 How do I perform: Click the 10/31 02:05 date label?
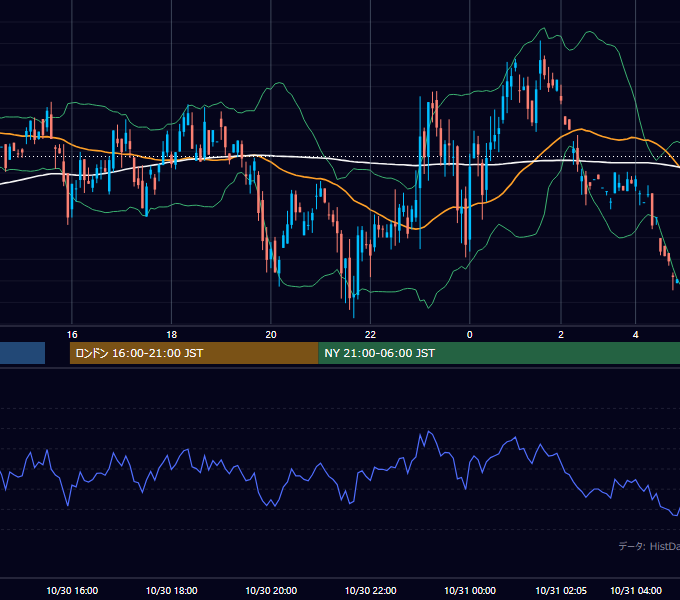click(x=561, y=590)
